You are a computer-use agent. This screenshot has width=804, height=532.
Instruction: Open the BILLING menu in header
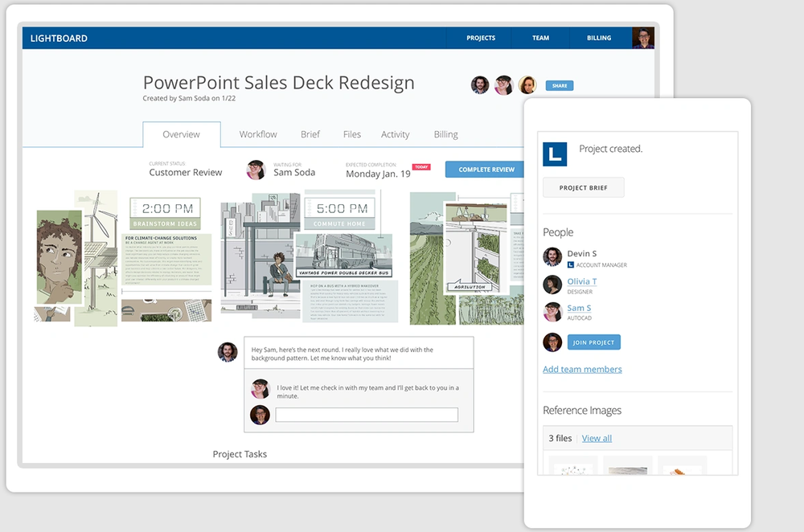[x=599, y=38]
